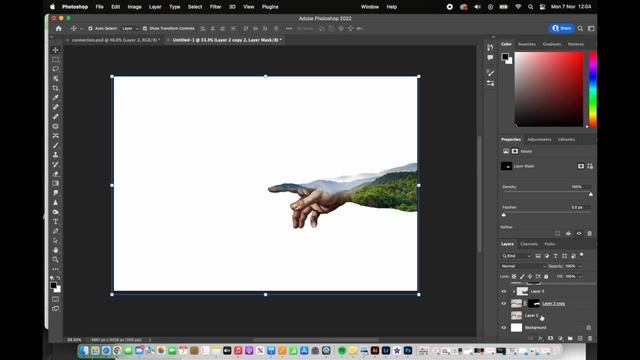
Task: Open the workspace switcher icon
Action: [x=591, y=29]
